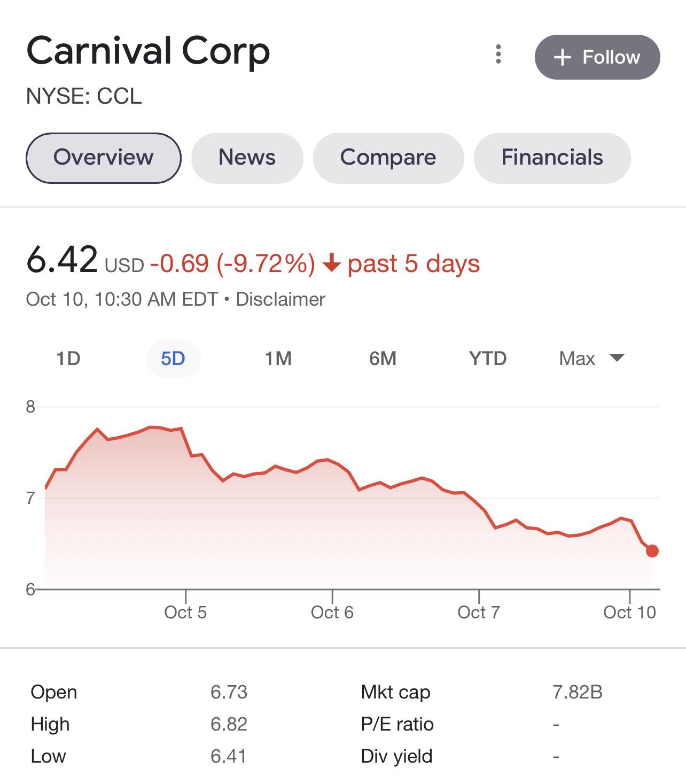This screenshot has height=784, width=686.
Task: Go to the Financials tab
Action: click(x=552, y=158)
